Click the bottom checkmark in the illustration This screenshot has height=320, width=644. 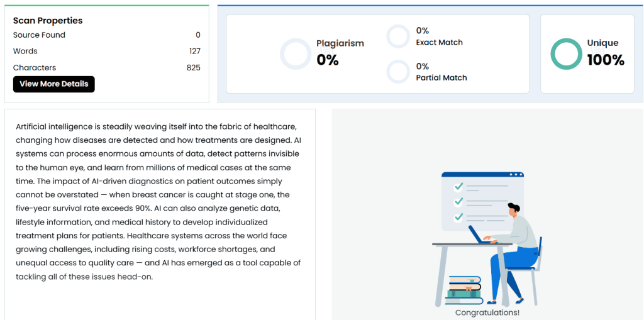(459, 217)
